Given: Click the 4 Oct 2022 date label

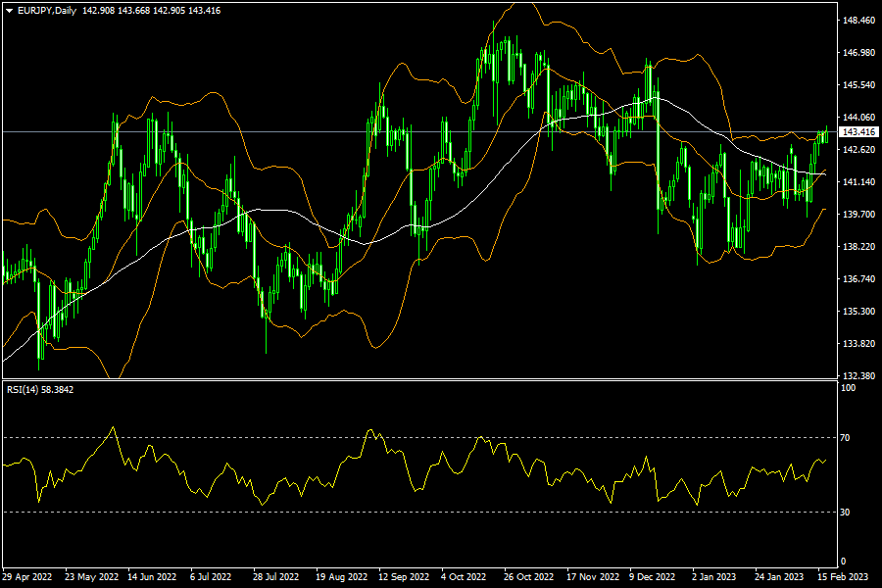Looking at the screenshot, I should [464, 577].
